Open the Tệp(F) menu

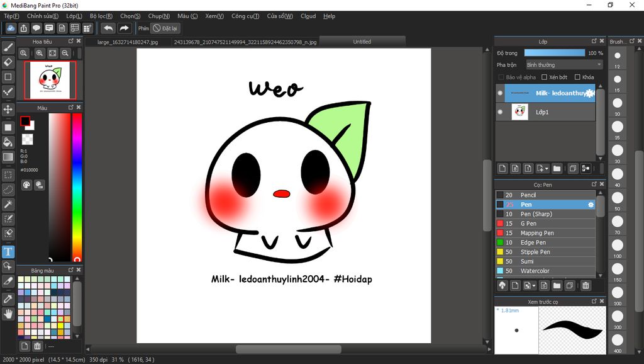tap(11, 16)
